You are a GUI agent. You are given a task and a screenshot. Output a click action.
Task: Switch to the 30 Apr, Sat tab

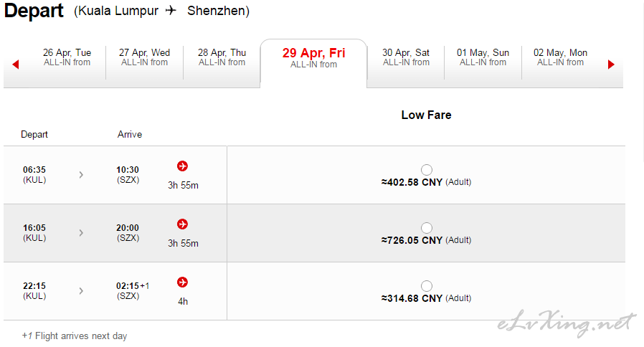point(406,57)
